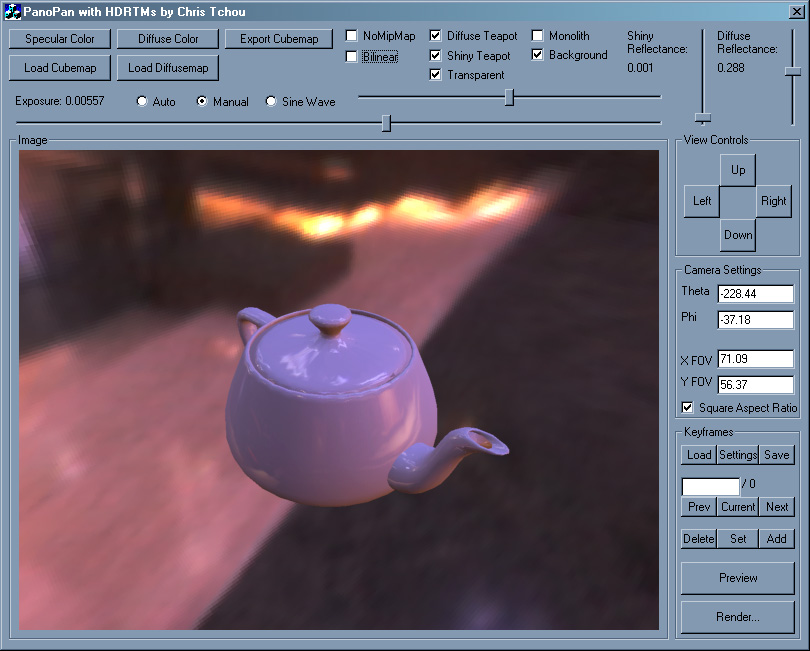The height and width of the screenshot is (651, 810).
Task: Click the Render... button
Action: click(x=738, y=617)
